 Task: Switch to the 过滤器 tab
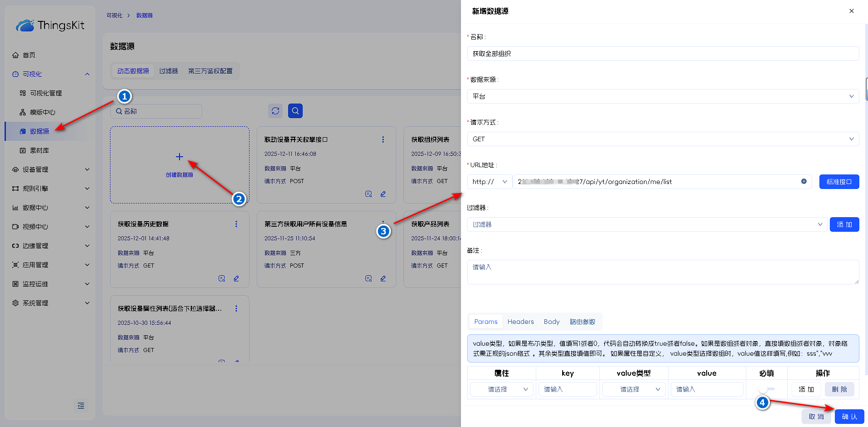point(169,71)
